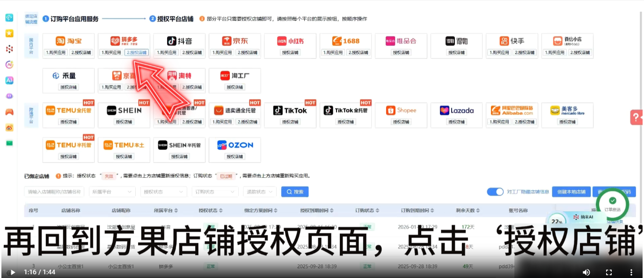
Task: Click the 得物 platform logo
Action: pyautogui.click(x=456, y=41)
